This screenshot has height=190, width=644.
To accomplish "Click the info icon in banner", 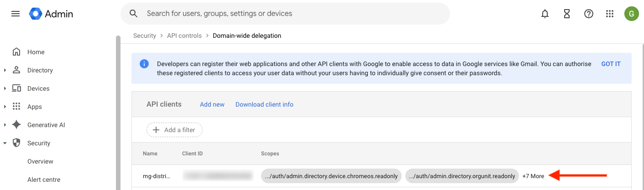I will point(144,64).
